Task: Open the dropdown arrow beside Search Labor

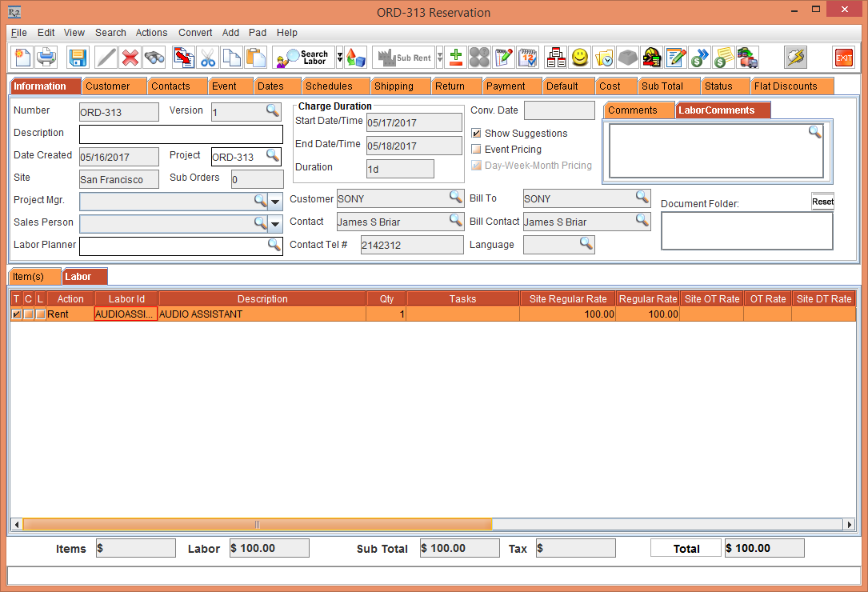Action: point(339,58)
